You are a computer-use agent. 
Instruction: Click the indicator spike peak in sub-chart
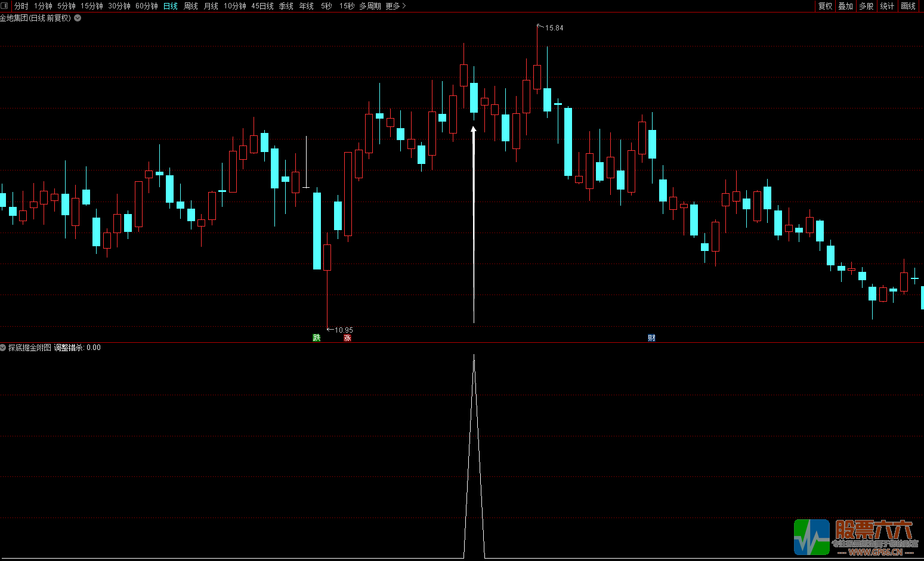[474, 357]
